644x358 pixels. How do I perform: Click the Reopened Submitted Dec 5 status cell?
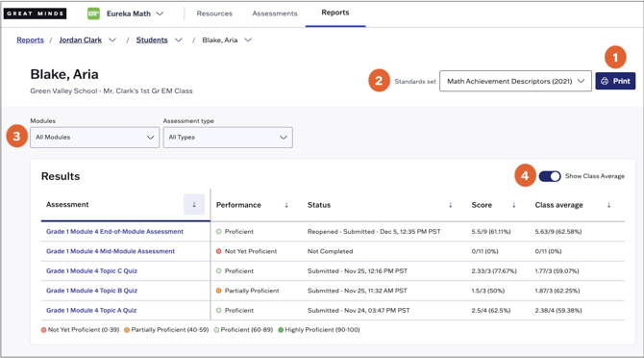[x=374, y=231]
